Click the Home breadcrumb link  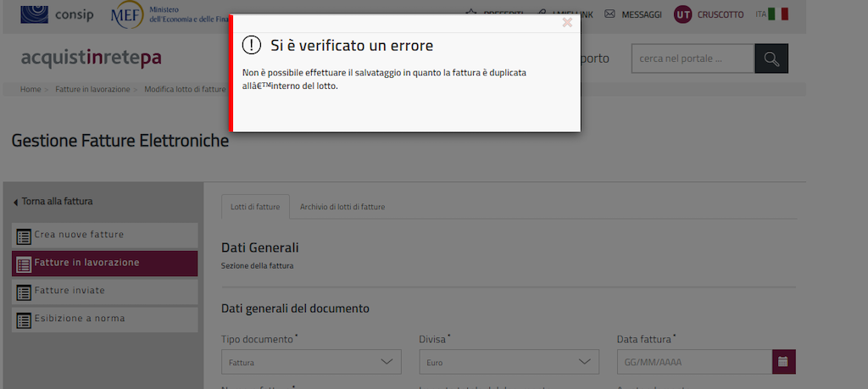pos(31,89)
